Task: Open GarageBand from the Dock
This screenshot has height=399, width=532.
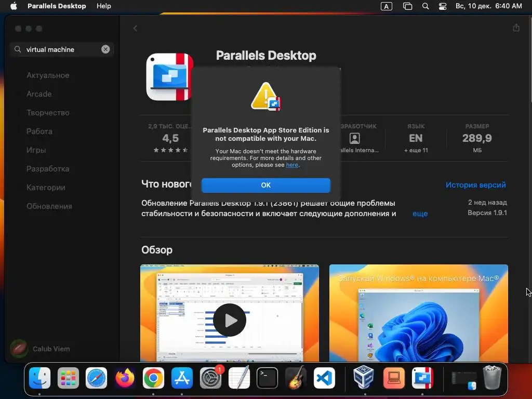Action: 296,378
